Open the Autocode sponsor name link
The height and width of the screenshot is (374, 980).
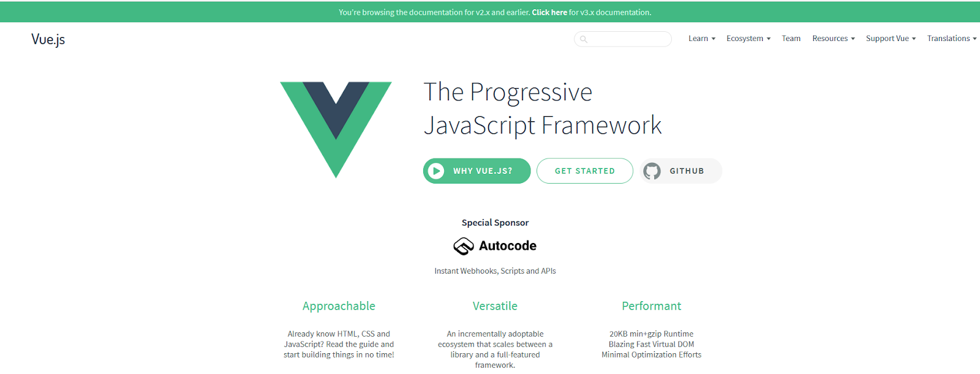point(508,246)
